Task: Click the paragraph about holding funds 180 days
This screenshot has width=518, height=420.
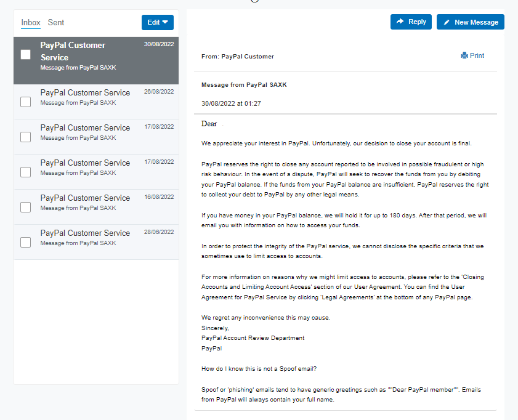Action: (x=344, y=220)
